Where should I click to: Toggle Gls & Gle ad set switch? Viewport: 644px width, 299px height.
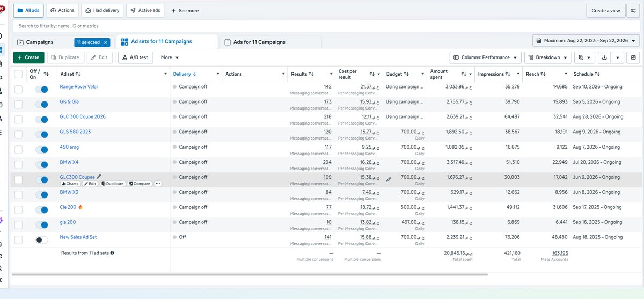[x=41, y=105]
